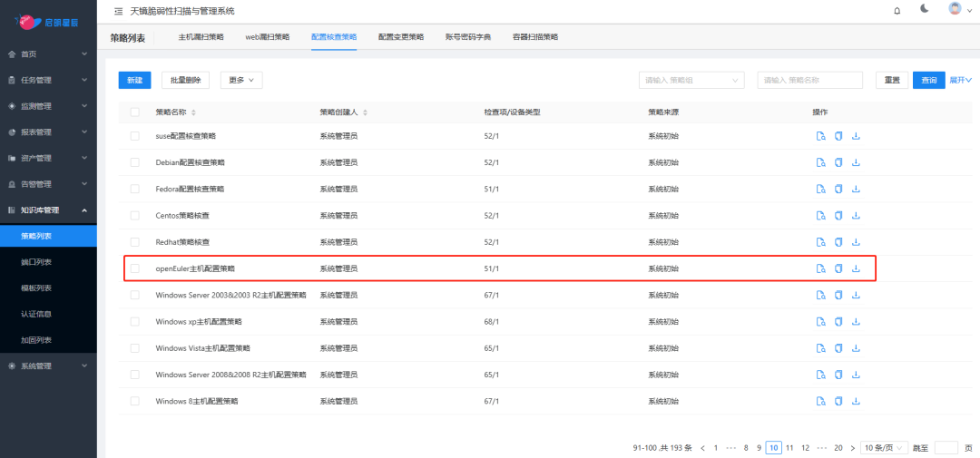Select the Redhat策略核查 row checkbox
Screen dimensions: 980x458
pos(135,242)
